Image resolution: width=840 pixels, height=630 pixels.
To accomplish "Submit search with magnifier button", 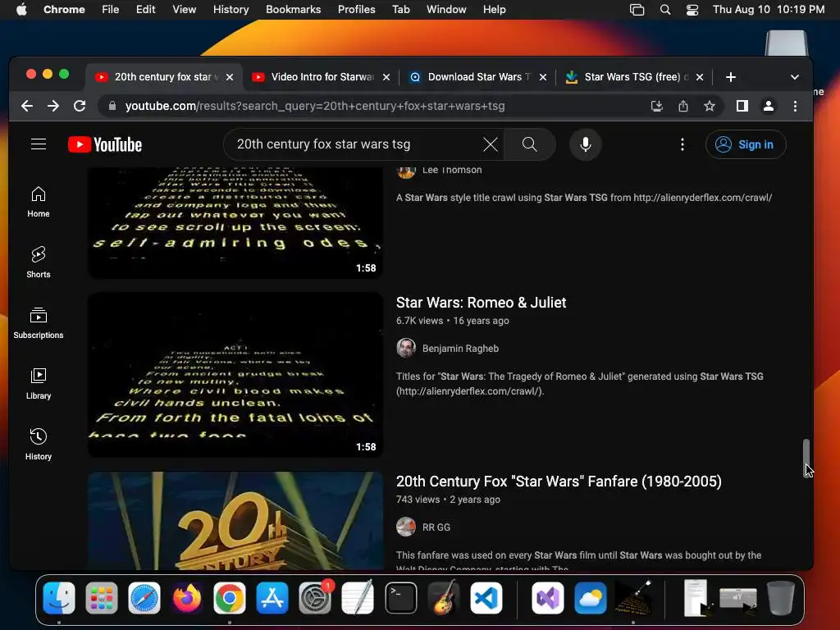I will click(529, 144).
